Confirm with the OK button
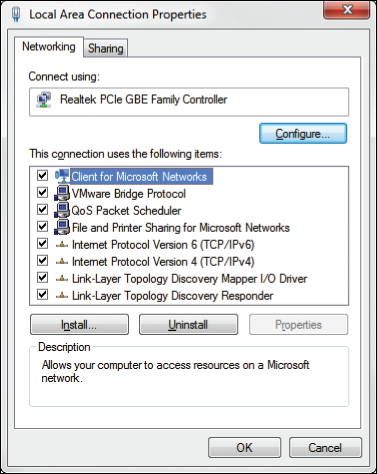The image size is (377, 474). [x=245, y=448]
